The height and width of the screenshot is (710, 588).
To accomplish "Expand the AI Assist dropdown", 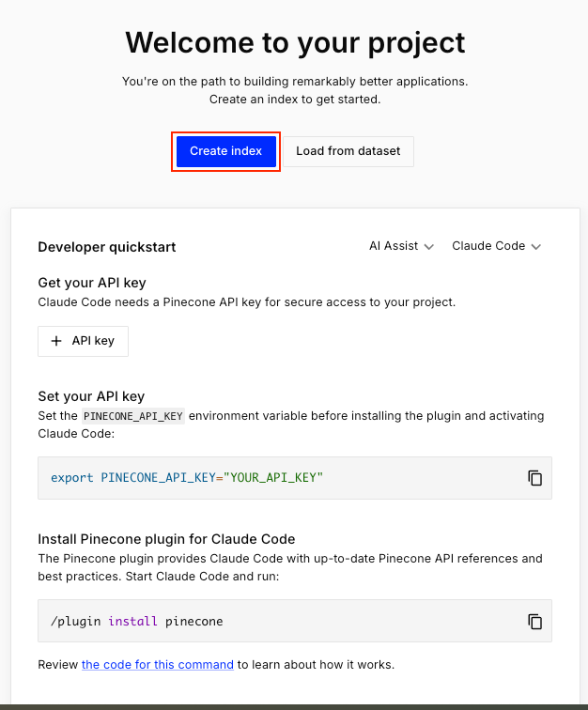I will 401,246.
